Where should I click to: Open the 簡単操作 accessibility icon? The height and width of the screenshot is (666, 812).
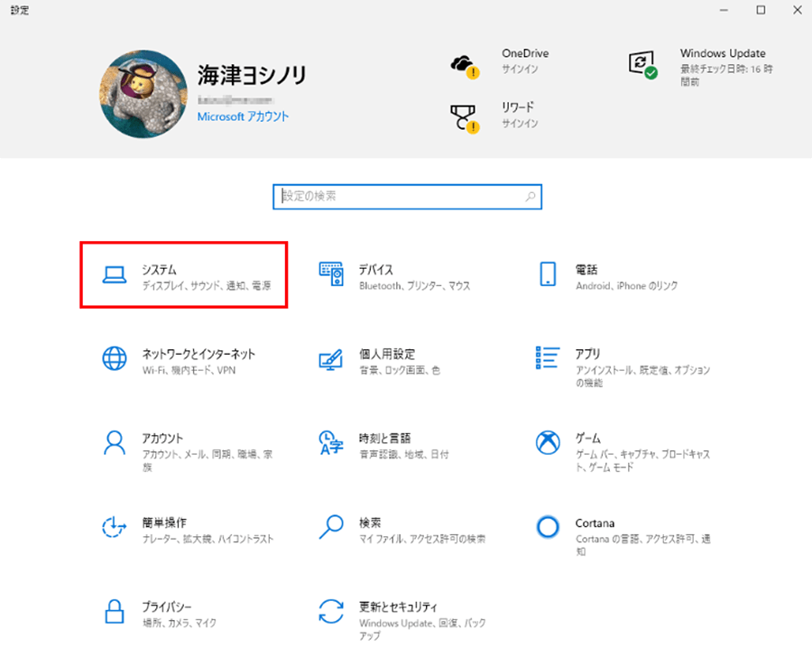click(115, 527)
